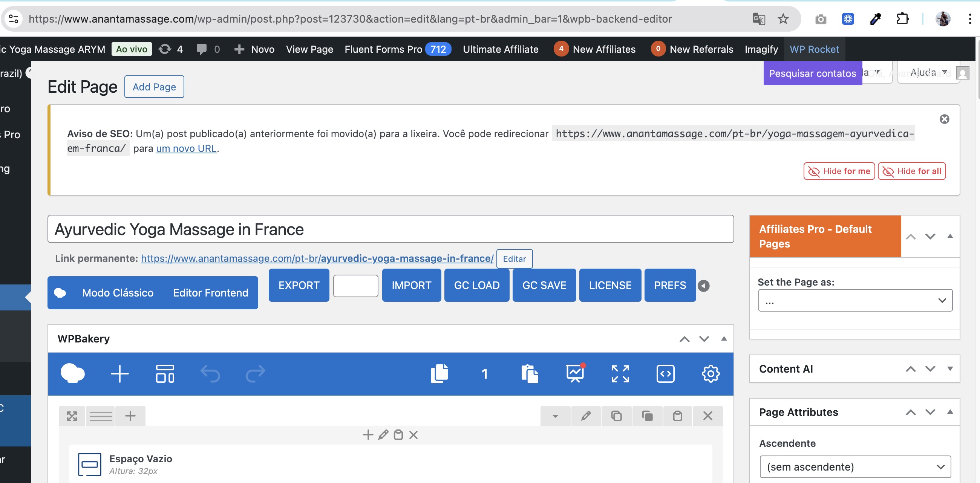The image size is (980, 483).
Task: Click the row delete X icon
Action: (x=707, y=416)
